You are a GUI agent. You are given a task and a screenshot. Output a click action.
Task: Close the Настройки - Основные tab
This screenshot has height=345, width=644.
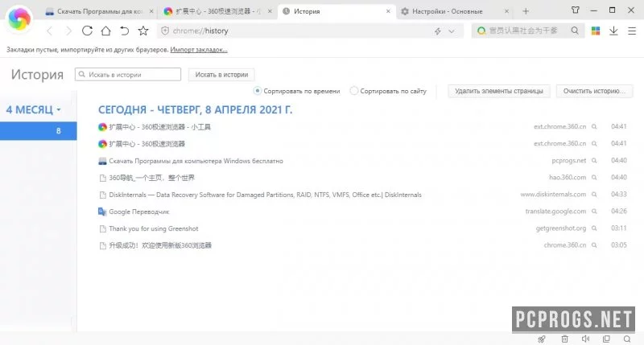[x=506, y=11]
